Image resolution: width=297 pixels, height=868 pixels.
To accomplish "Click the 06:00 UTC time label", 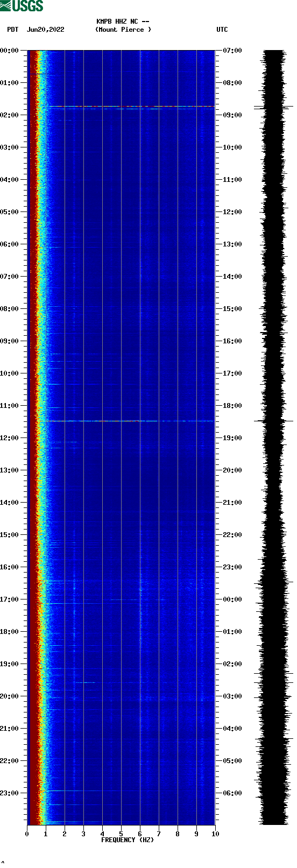I will tap(232, 793).
